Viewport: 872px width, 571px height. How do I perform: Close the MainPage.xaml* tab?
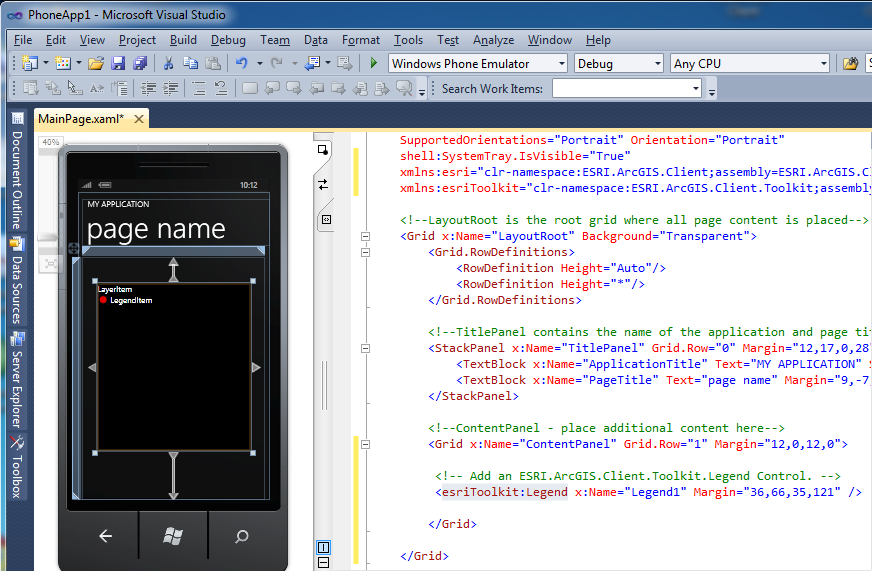[139, 119]
